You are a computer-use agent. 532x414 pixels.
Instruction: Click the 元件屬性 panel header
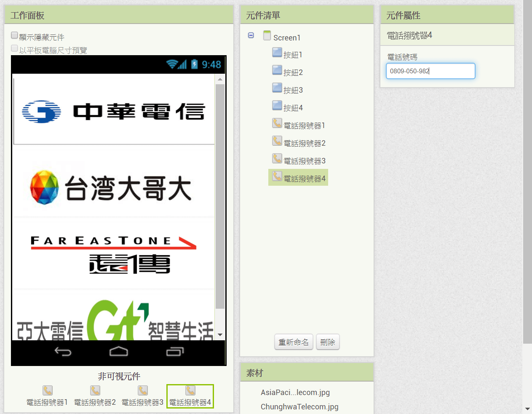(447, 15)
